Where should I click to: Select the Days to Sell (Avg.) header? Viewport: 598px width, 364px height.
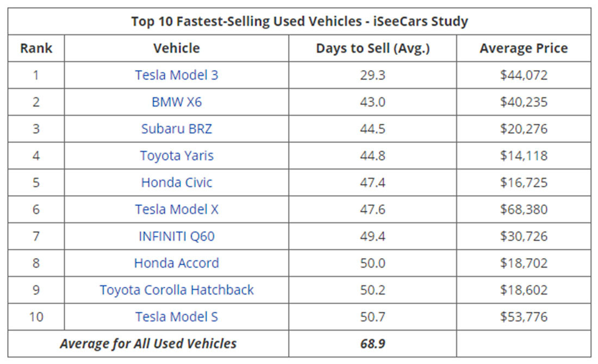pos(373,48)
